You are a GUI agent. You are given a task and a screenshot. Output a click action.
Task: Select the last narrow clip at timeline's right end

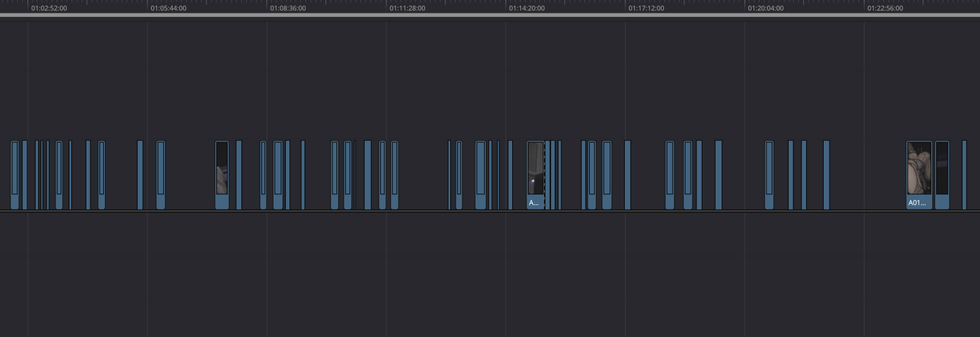pyautogui.click(x=964, y=175)
